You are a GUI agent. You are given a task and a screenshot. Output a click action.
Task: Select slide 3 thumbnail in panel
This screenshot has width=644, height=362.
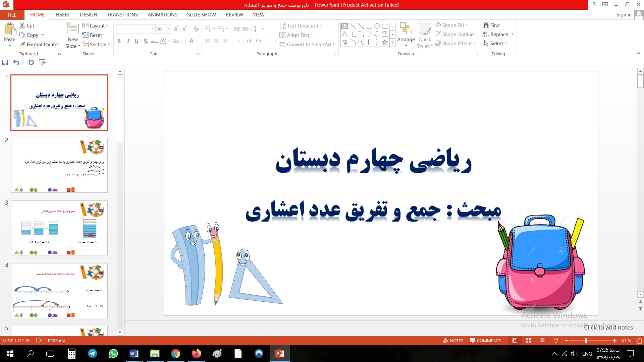click(59, 228)
